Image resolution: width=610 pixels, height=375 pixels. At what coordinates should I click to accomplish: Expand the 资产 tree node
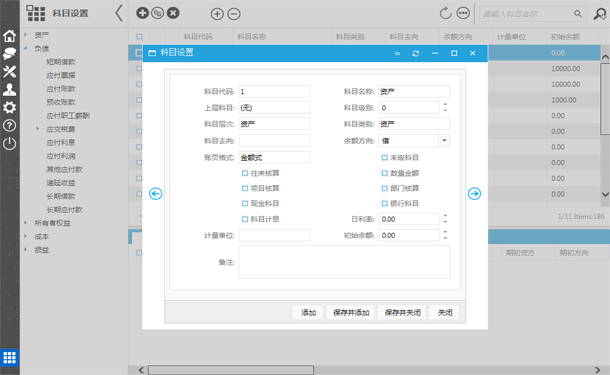point(26,35)
